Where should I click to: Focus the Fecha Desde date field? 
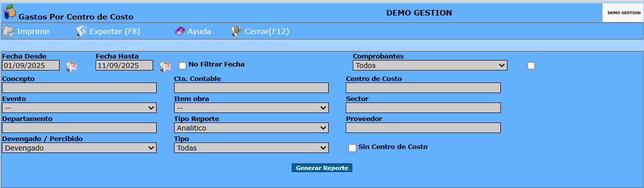pos(31,65)
